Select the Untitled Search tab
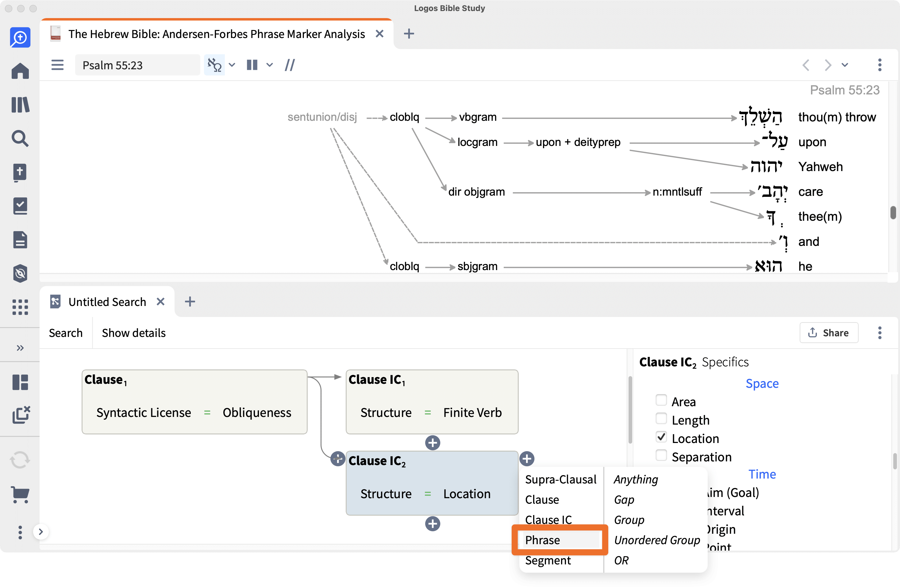 pyautogui.click(x=107, y=302)
